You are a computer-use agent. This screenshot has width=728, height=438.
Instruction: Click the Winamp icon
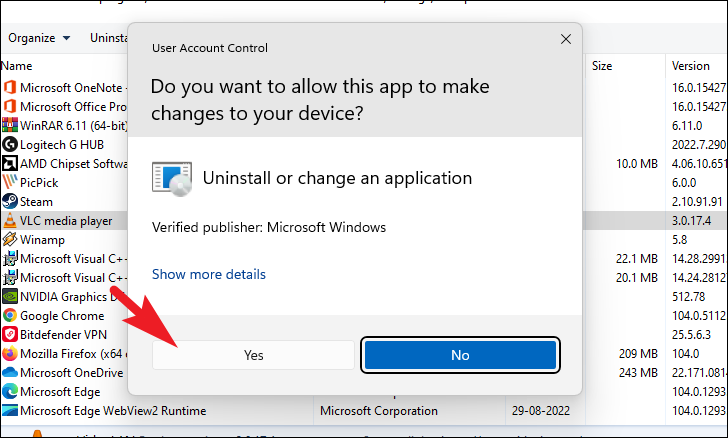point(10,240)
